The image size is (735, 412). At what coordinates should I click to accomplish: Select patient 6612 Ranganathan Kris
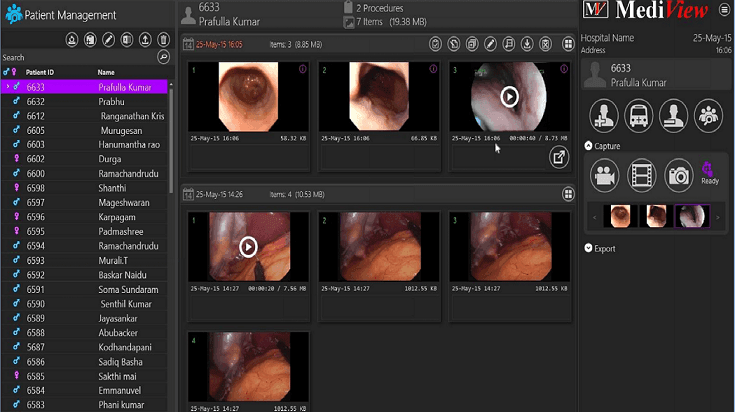click(x=84, y=116)
